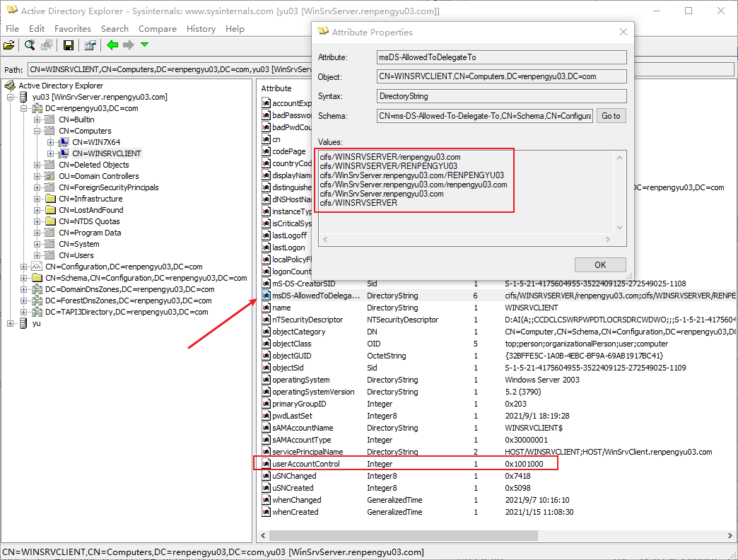The width and height of the screenshot is (738, 560).
Task: Expand the CN=Users container
Action: [37, 255]
